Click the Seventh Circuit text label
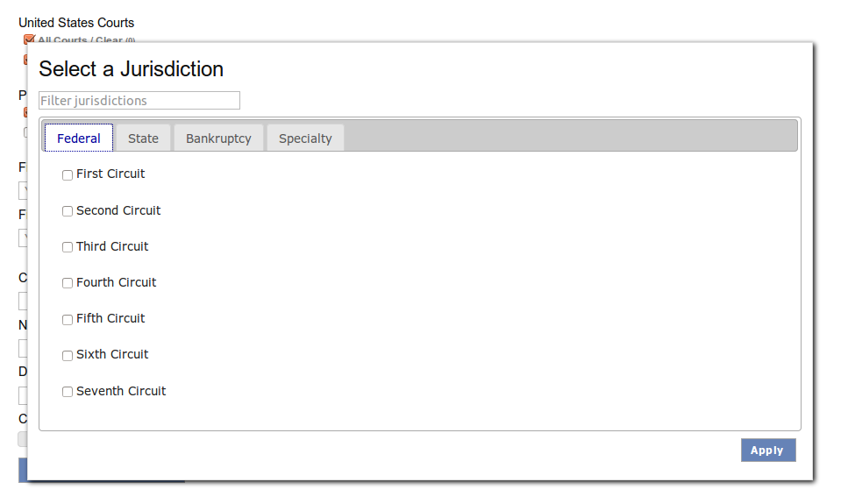 click(x=121, y=391)
